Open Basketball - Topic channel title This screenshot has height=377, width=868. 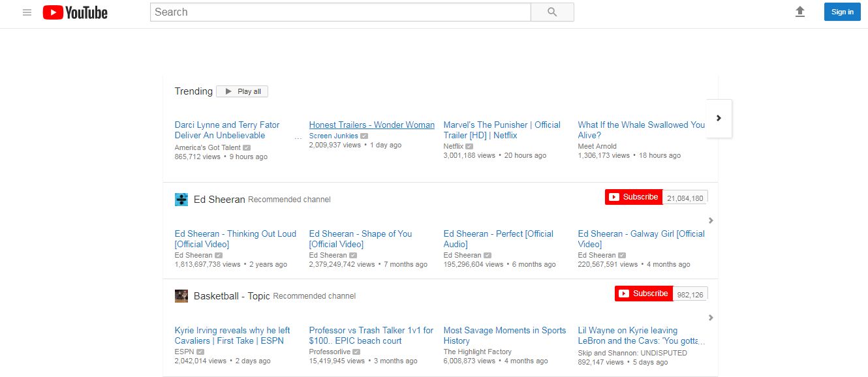click(x=232, y=296)
